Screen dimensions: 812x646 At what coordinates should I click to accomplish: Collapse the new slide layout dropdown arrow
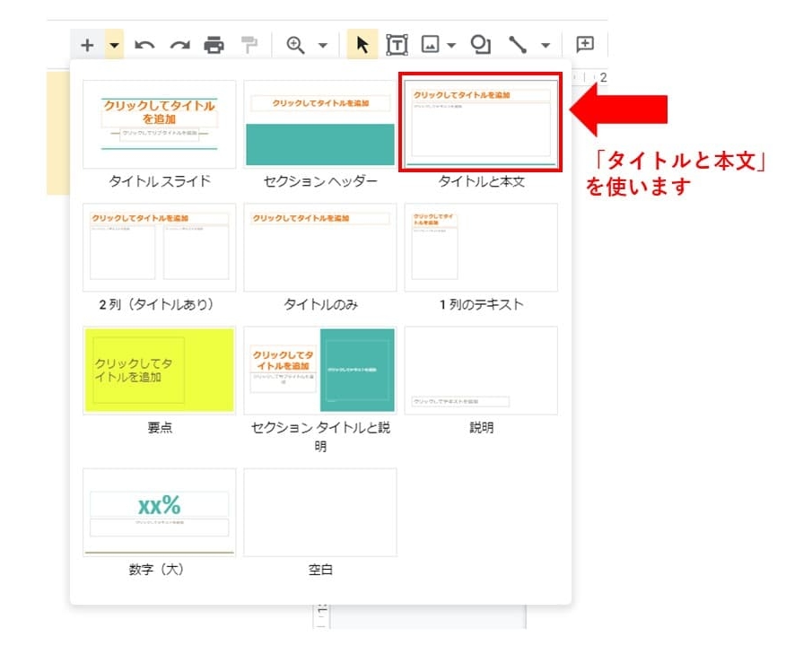tap(114, 45)
